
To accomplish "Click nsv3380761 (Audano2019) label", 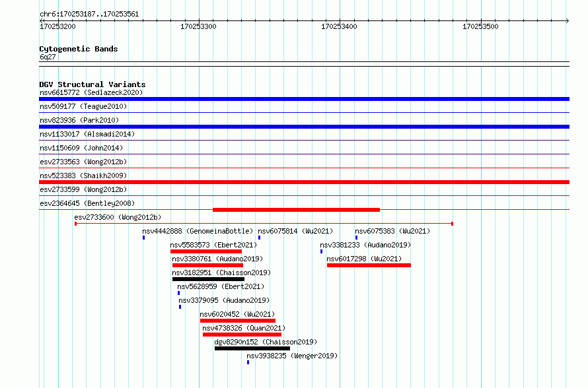I will pyautogui.click(x=217, y=259).
